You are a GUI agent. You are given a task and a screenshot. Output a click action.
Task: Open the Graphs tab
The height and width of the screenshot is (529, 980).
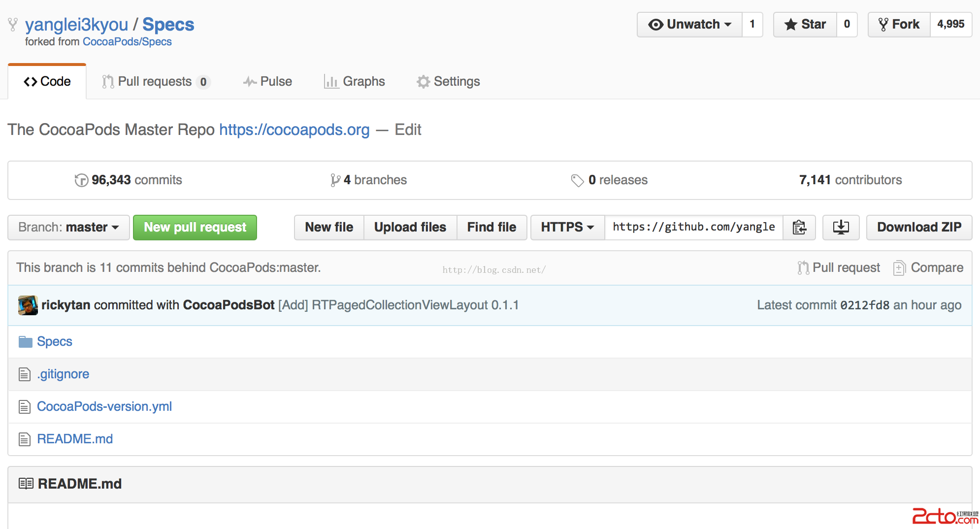coord(355,81)
